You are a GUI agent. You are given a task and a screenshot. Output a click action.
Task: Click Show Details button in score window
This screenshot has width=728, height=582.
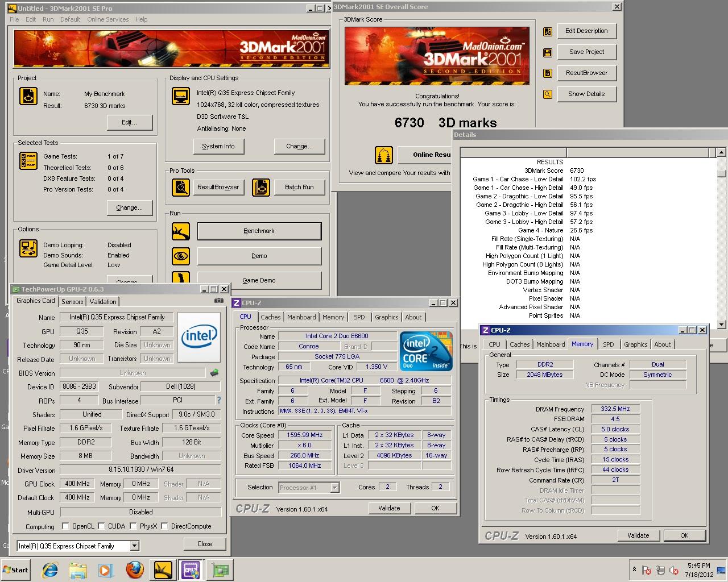click(x=586, y=94)
